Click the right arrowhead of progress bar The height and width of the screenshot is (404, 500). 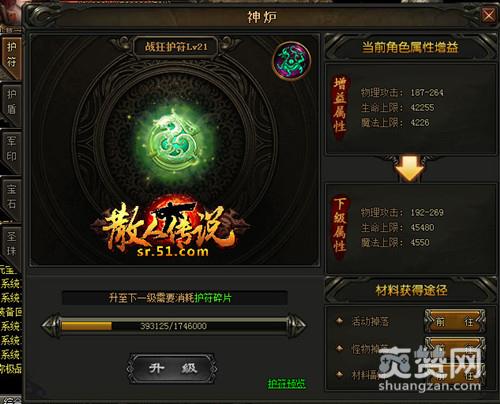297,326
